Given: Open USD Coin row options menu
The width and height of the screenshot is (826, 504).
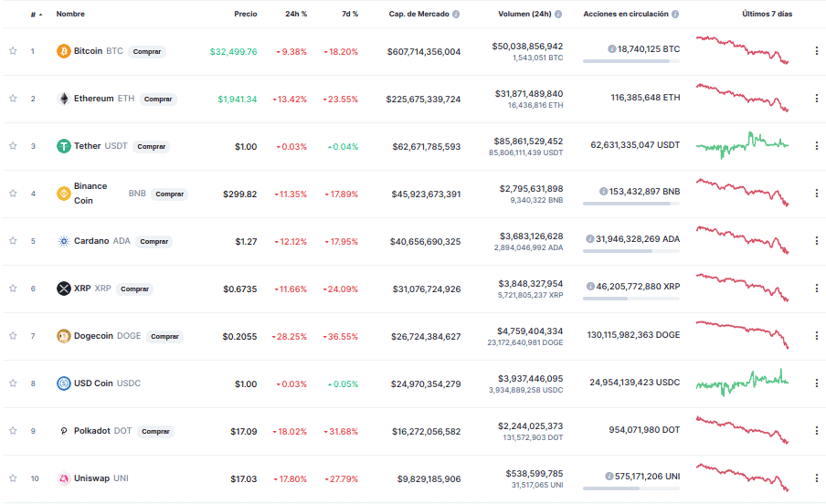Looking at the screenshot, I should pos(817,383).
